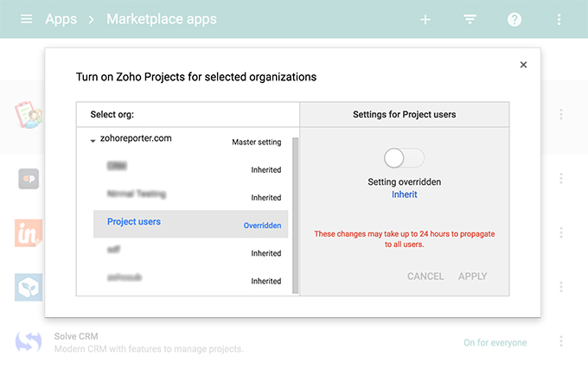This screenshot has height=375, width=588.
Task: Select first blurred org unit below zohoreporter.com
Action: click(117, 166)
